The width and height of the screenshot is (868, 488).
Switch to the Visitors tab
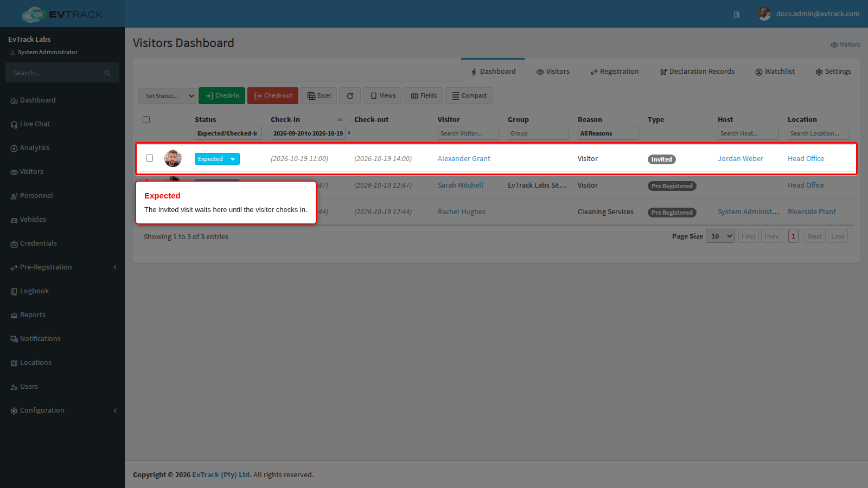pyautogui.click(x=553, y=72)
